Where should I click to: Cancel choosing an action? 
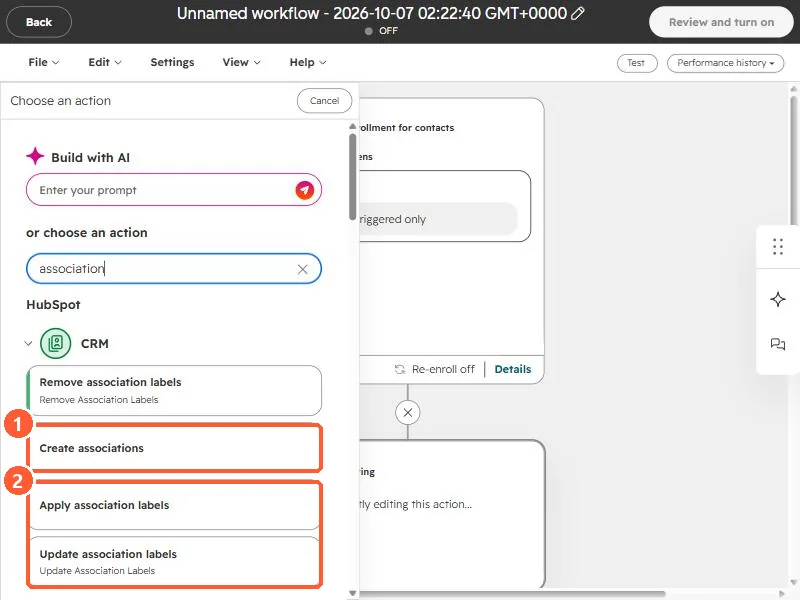point(324,101)
